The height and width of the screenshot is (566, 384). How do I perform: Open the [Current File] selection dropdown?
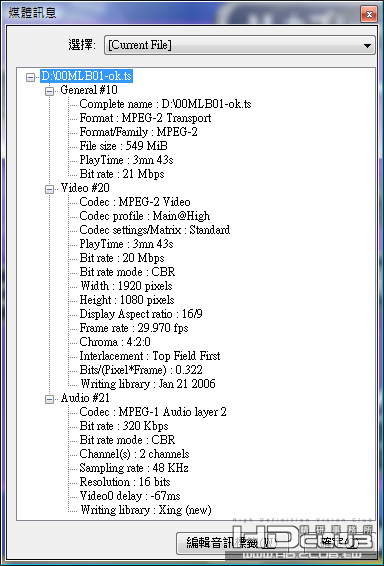[240, 45]
